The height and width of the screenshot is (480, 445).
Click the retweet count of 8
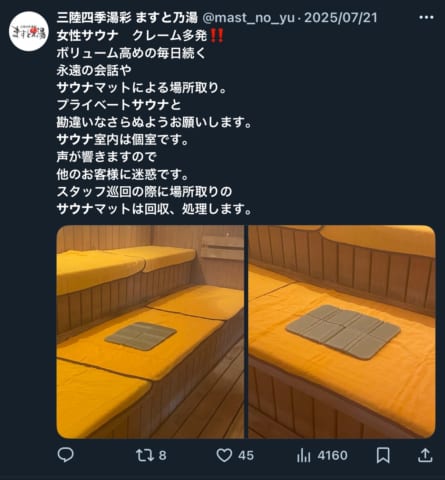coord(162,456)
